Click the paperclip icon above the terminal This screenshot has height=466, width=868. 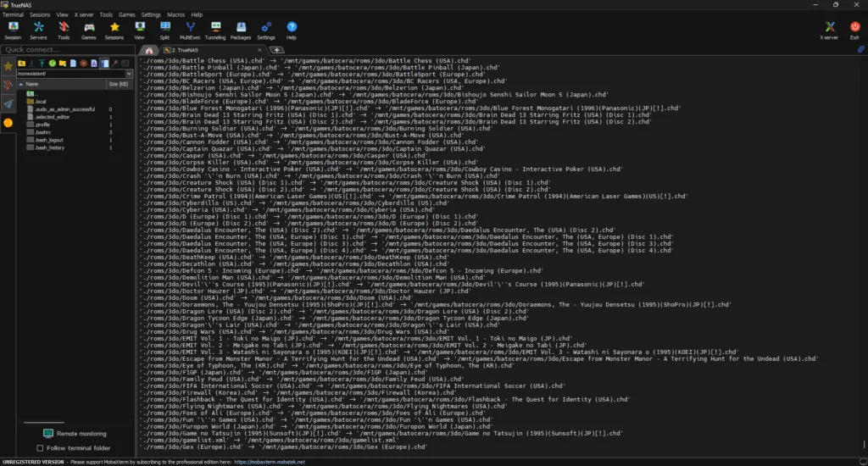pos(861,50)
